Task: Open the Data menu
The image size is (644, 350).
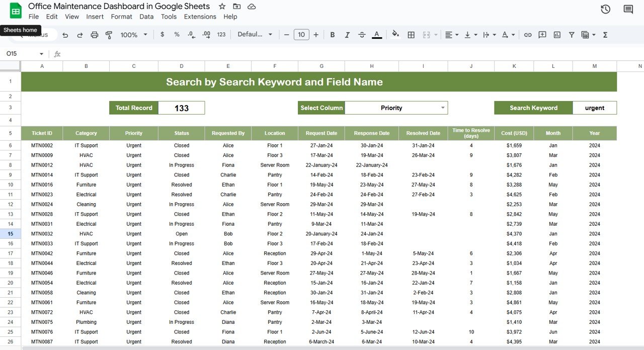Action: [146, 16]
